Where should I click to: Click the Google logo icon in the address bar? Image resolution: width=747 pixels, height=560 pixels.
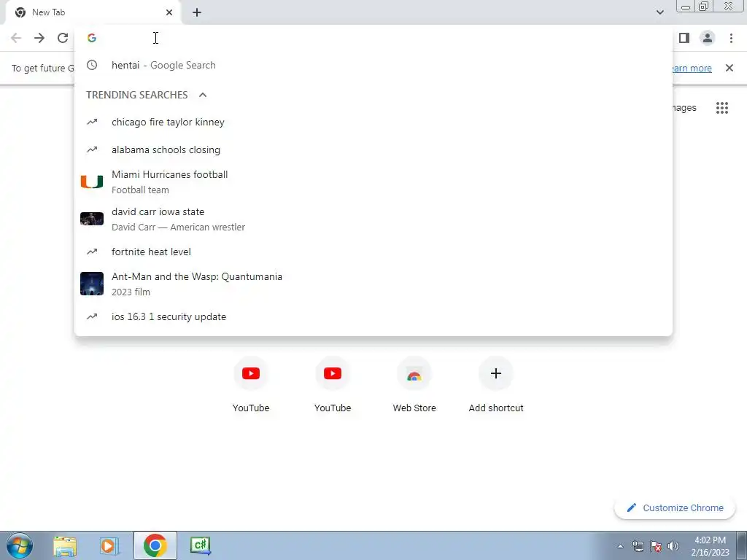(92, 38)
